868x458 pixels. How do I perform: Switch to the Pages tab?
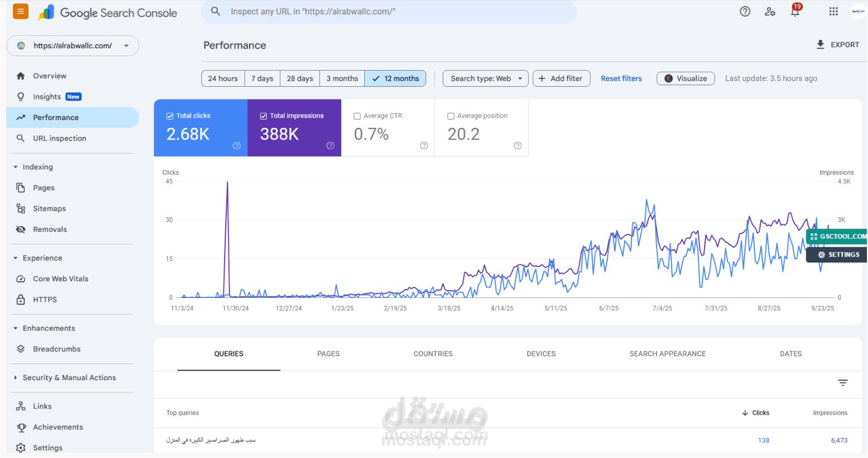coord(328,354)
